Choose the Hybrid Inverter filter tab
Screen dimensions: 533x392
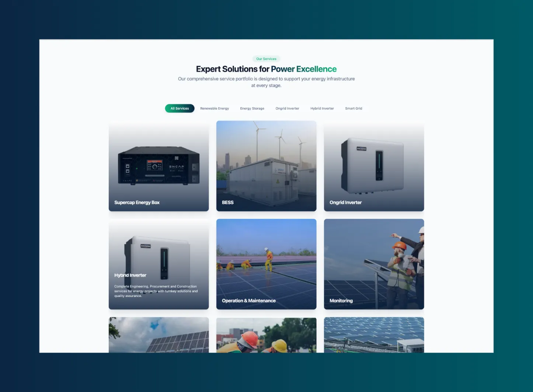[x=322, y=108]
